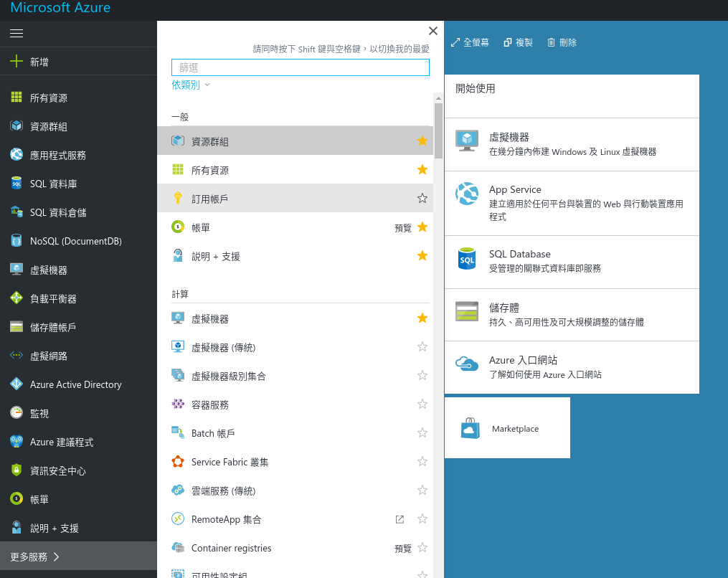Click the 全螢幕 fullscreen icon
Image resolution: width=728 pixels, height=578 pixels.
(455, 42)
